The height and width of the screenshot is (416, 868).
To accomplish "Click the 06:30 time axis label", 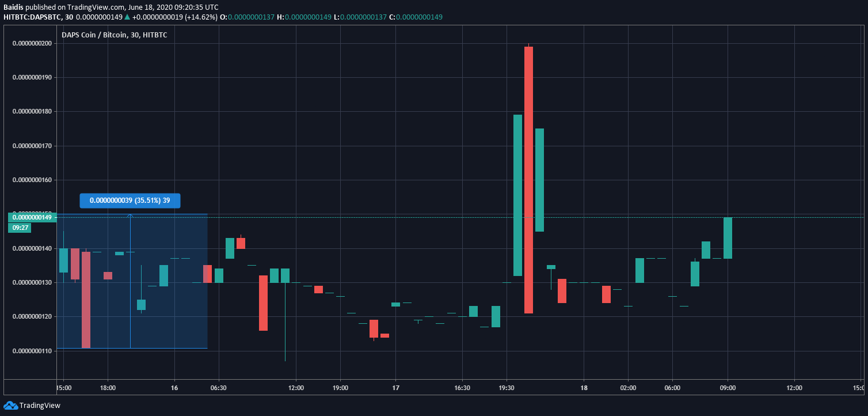I will pos(218,388).
